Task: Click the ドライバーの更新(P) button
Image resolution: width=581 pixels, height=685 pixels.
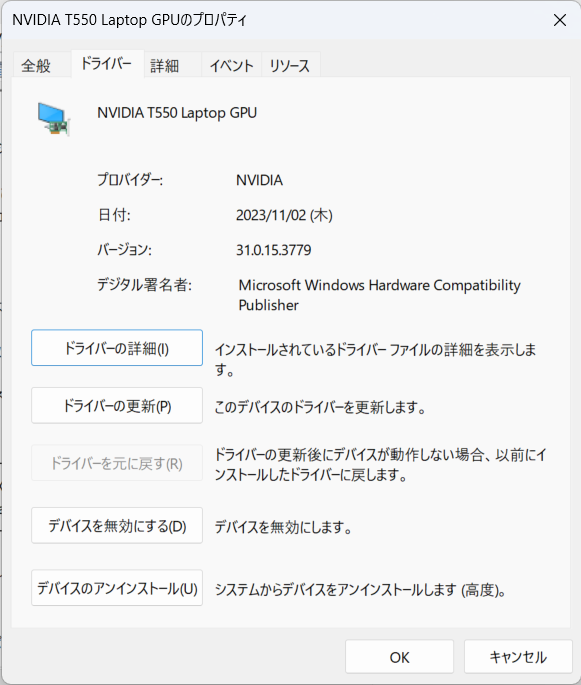Action: (x=117, y=405)
